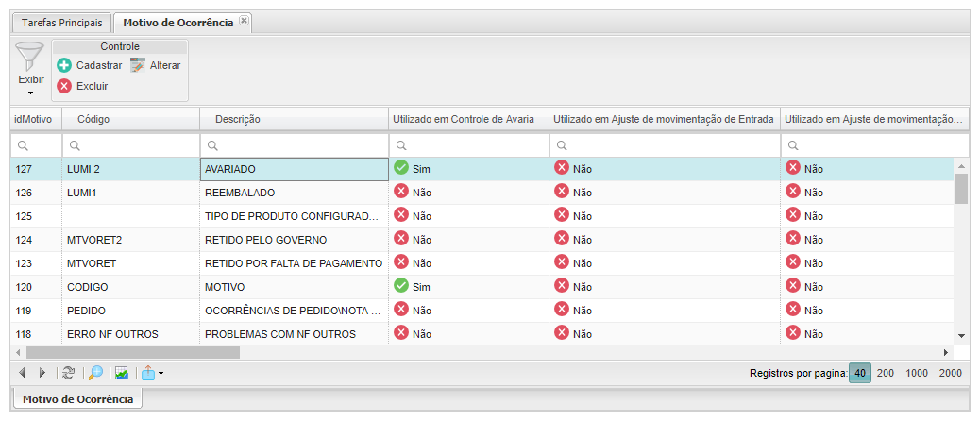Set records per page to 2000
Image resolution: width=980 pixels, height=421 pixels.
(x=950, y=373)
